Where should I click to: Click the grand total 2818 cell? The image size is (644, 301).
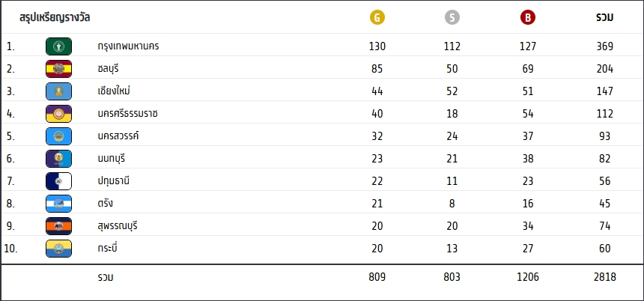pyautogui.click(x=605, y=277)
